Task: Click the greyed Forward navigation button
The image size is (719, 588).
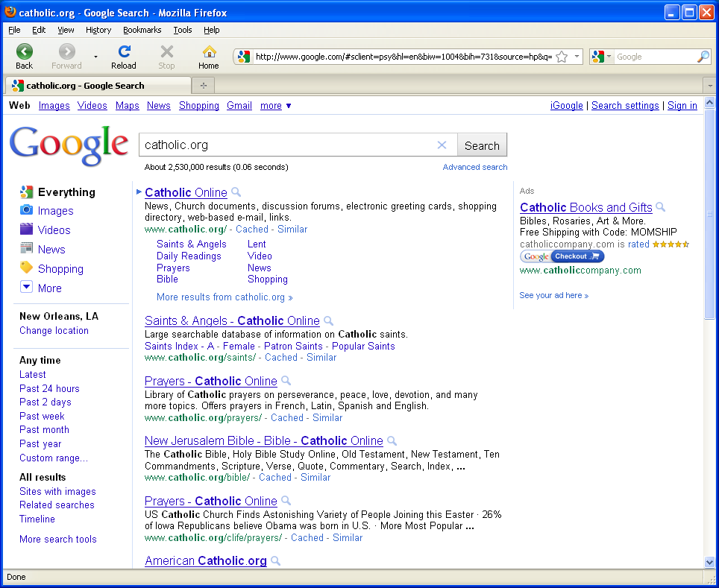Action: [66, 57]
